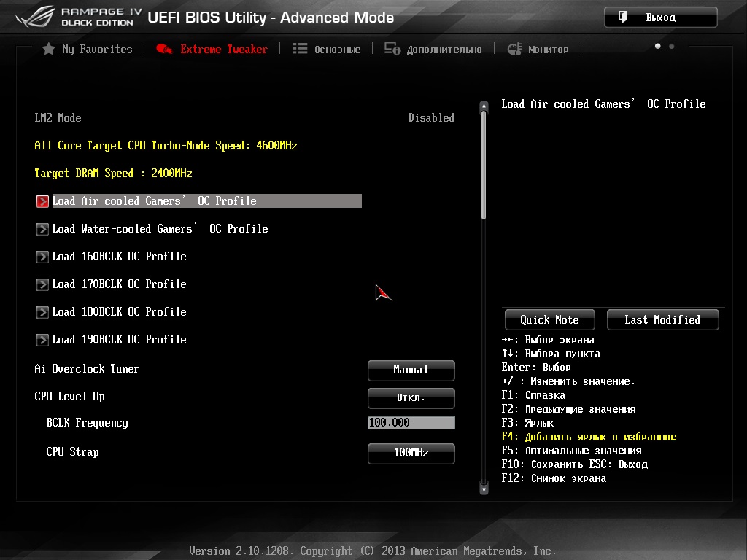Click the LN2 Mode label
This screenshot has height=560, width=747.
pyautogui.click(x=58, y=117)
